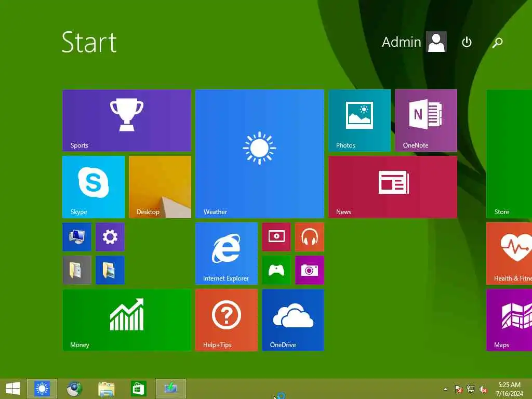Image resolution: width=532 pixels, height=399 pixels.
Task: Open the Documents folder small tile
Action: pos(77,270)
